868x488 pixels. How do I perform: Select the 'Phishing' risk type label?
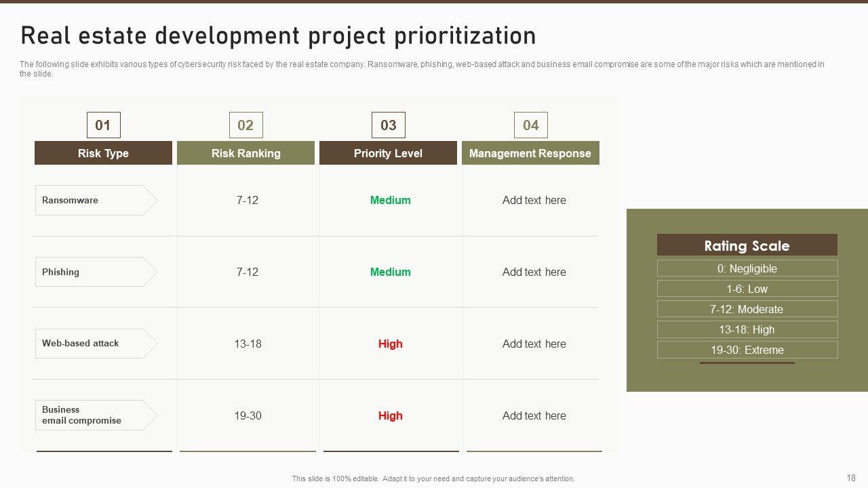click(x=96, y=272)
